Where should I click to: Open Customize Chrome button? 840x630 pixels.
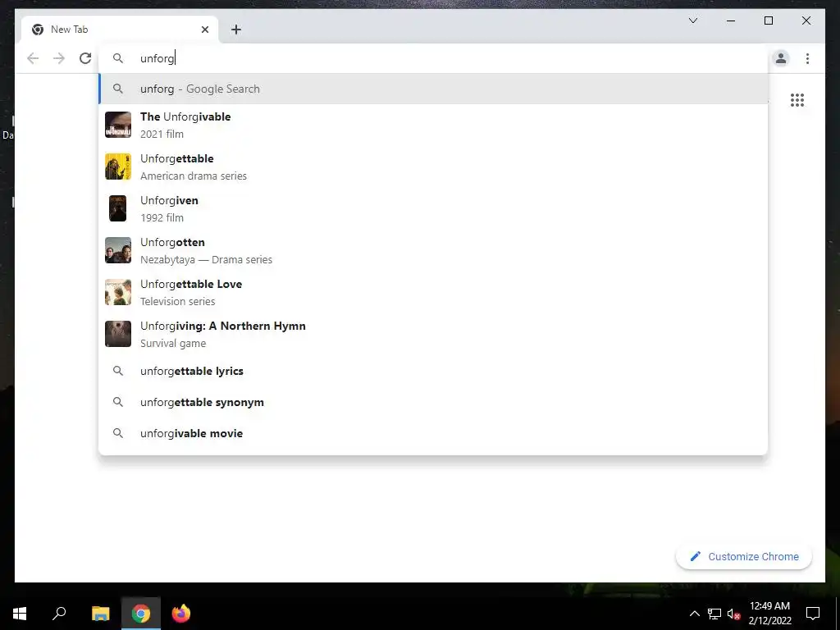coord(744,557)
